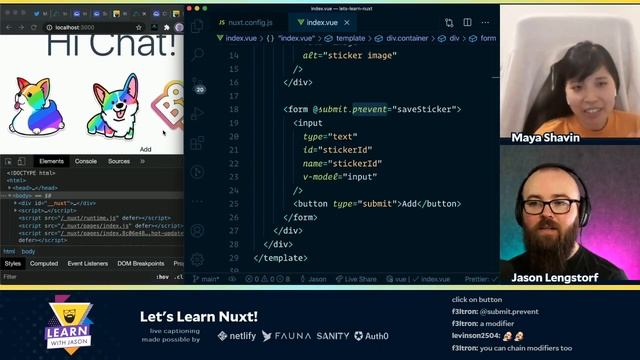Select the html breadcrumb in DevTools

pyautogui.click(x=9, y=251)
